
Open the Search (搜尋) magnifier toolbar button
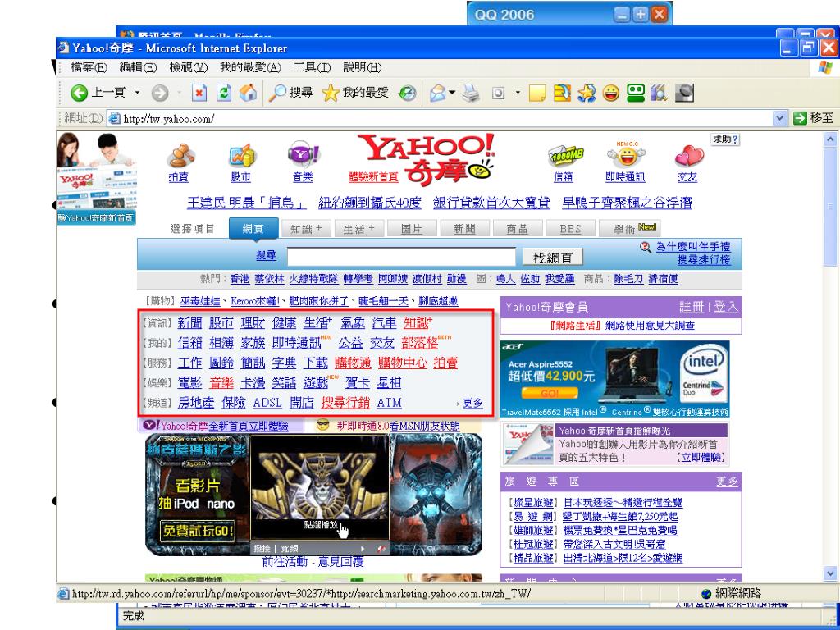(x=290, y=93)
